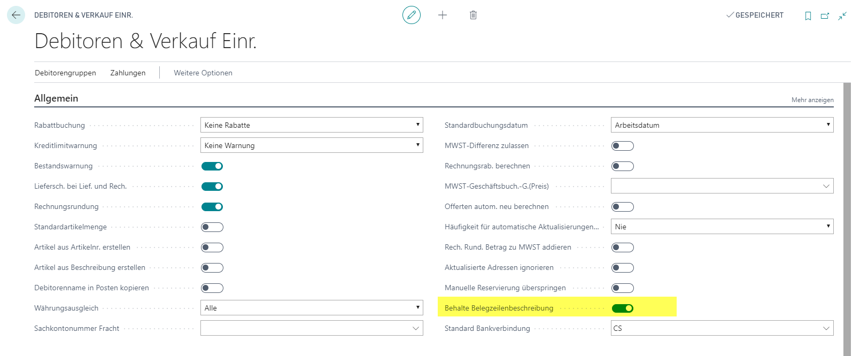Expand MWST-Geschäftsbuch.-G.(Preis) lookup

click(826, 186)
